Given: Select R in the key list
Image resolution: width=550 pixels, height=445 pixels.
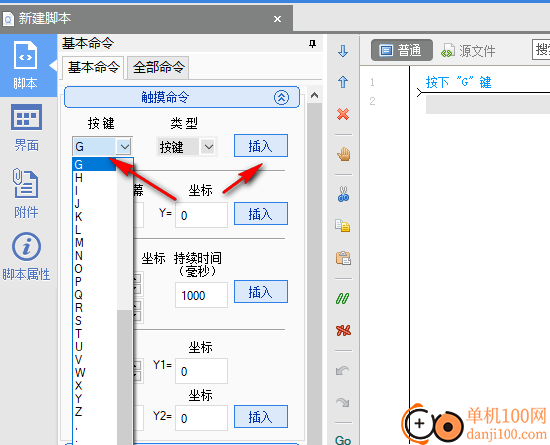Looking at the screenshot, I should click(94, 308).
